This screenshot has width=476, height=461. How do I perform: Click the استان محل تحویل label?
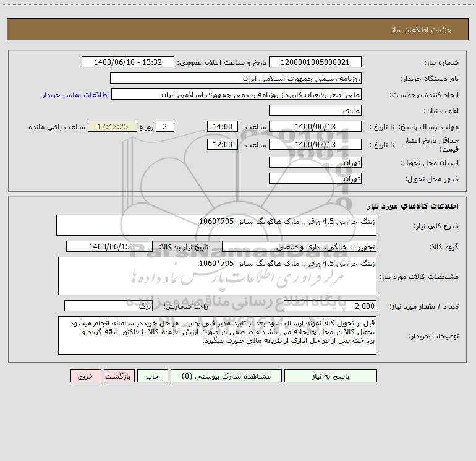430,163
